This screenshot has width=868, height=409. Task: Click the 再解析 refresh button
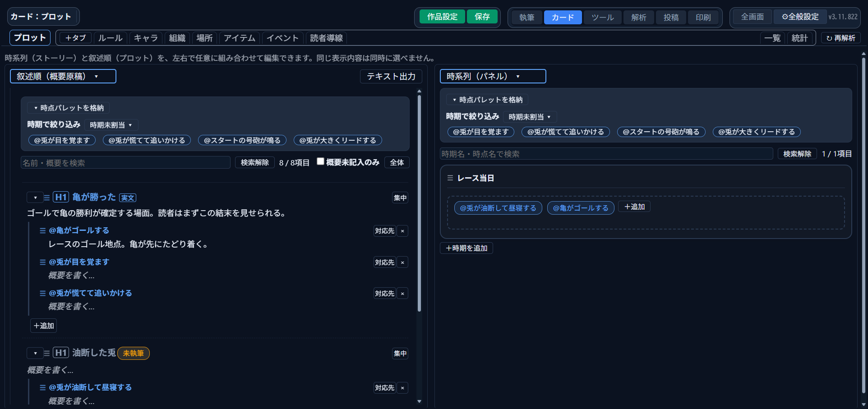click(841, 38)
